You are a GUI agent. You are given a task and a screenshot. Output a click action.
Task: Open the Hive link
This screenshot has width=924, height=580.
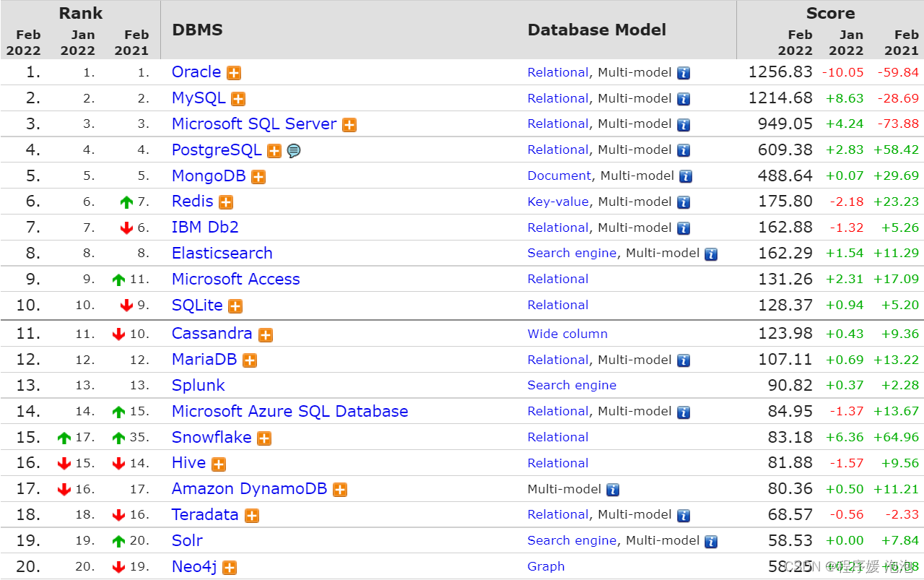click(x=189, y=463)
